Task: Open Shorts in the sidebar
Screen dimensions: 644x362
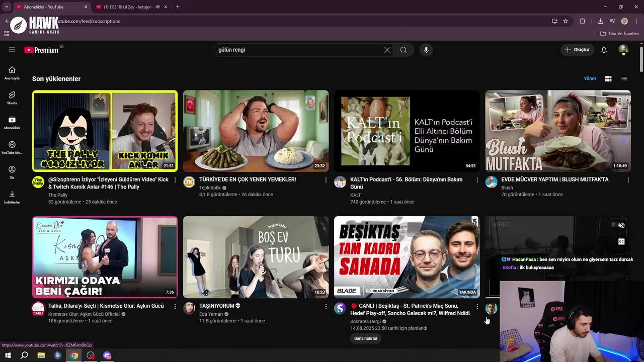Action: (12, 98)
